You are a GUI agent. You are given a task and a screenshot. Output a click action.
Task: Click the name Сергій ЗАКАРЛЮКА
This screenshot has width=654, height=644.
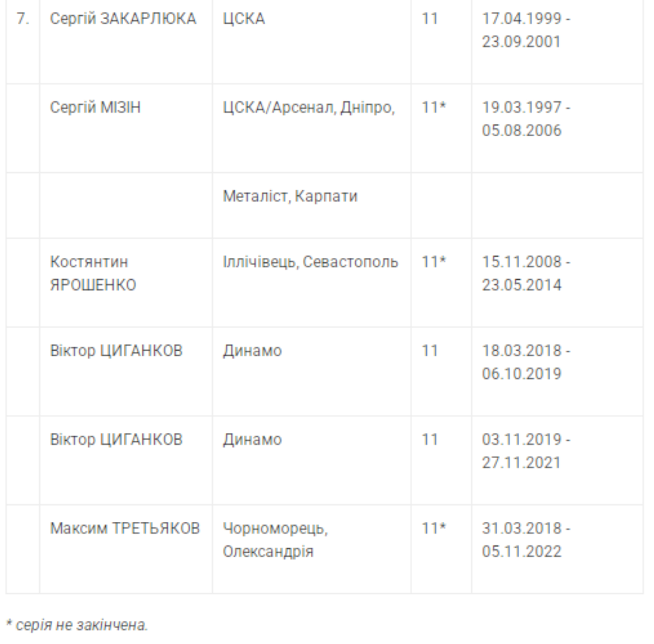[123, 19]
